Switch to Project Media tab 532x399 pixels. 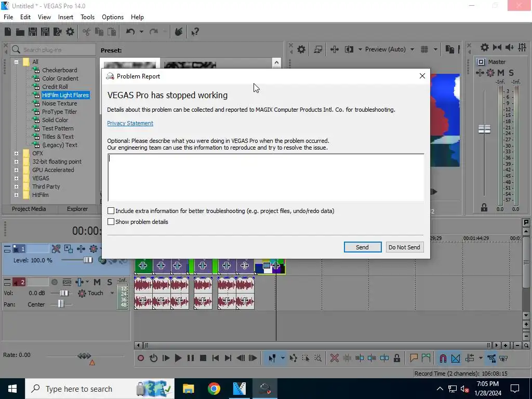pyautogui.click(x=29, y=209)
